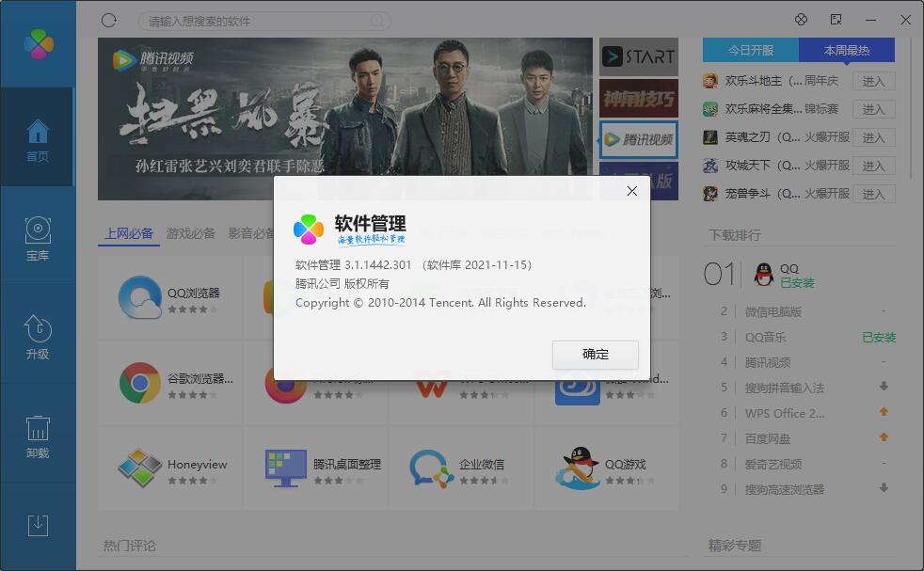
Task: Open 爱奇艺视频 in download ranking
Action: click(773, 464)
